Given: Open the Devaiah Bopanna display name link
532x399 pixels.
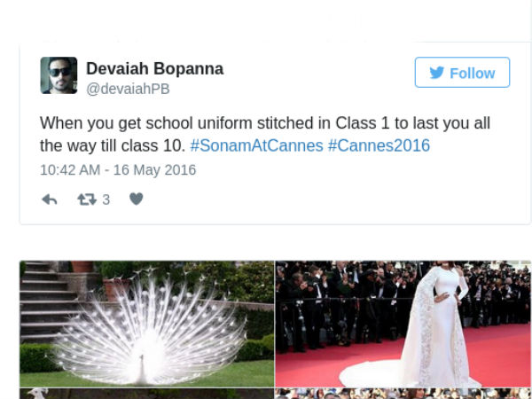Looking at the screenshot, I should tap(154, 69).
